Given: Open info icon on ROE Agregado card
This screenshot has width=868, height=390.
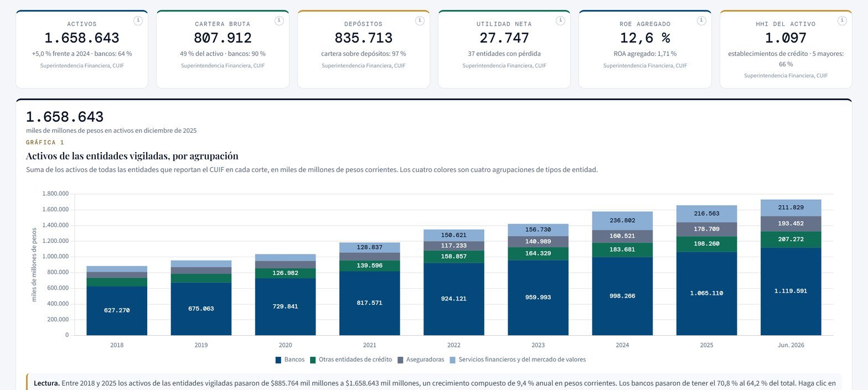Looking at the screenshot, I should (702, 20).
